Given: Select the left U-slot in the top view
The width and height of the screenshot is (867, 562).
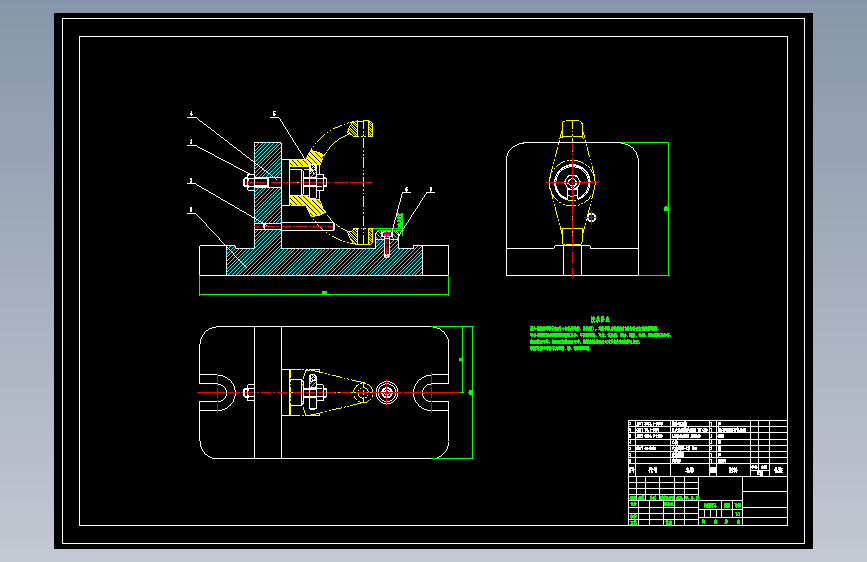Looking at the screenshot, I should pos(217,393).
